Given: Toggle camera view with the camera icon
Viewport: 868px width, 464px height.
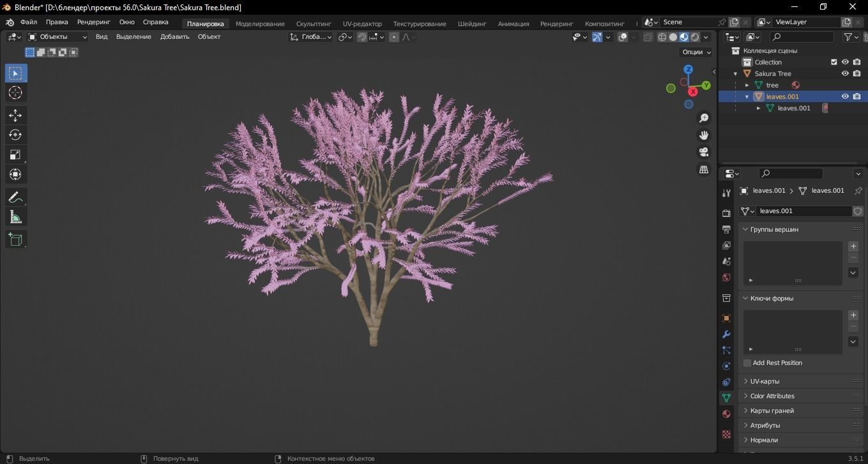Looking at the screenshot, I should pos(704,152).
